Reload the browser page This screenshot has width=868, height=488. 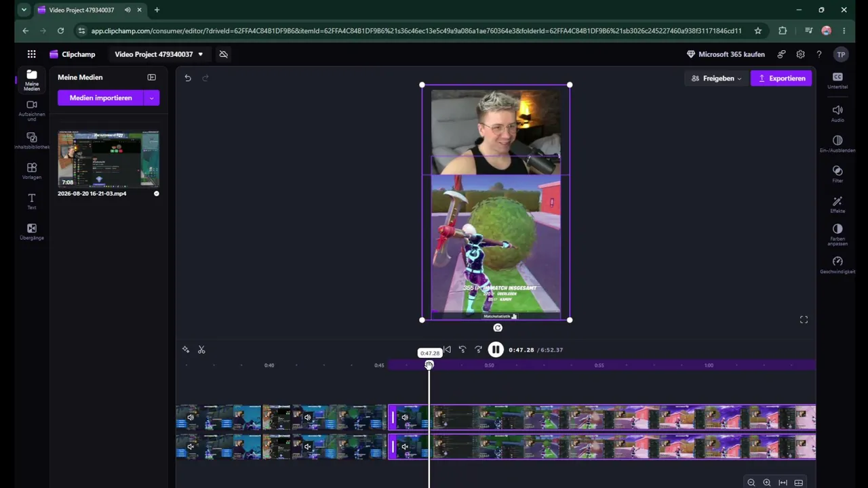point(60,30)
